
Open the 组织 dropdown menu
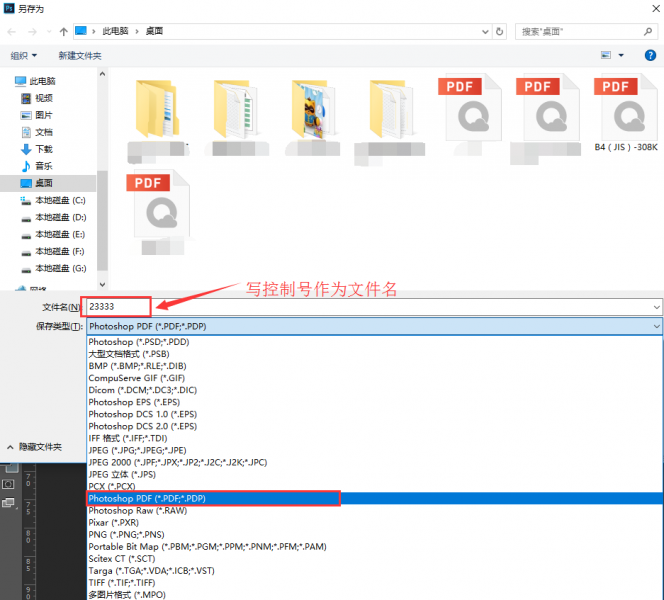point(23,55)
